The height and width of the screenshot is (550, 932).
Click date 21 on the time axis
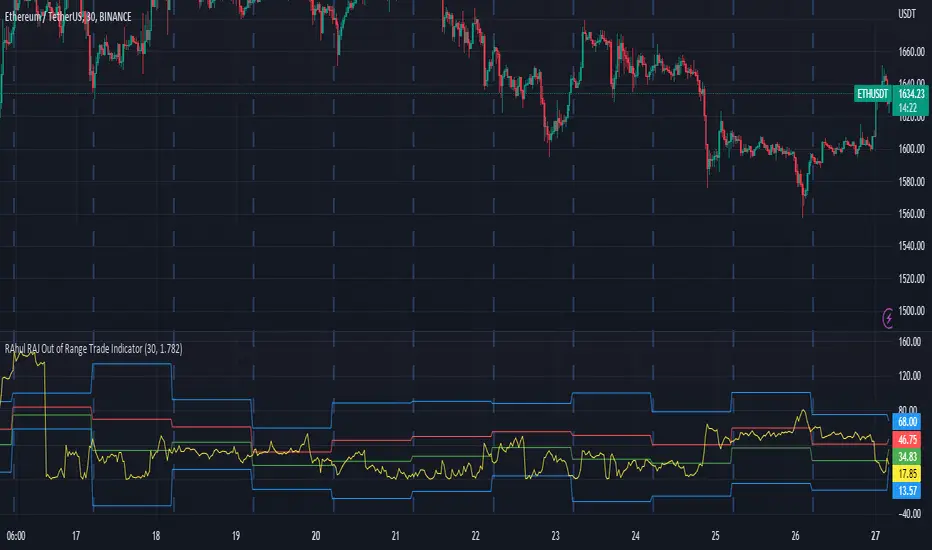coord(396,536)
